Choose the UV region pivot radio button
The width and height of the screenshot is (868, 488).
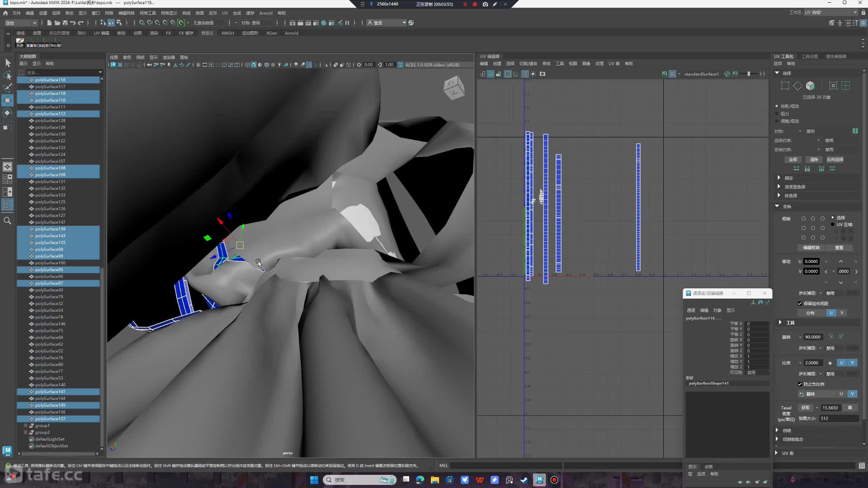833,225
